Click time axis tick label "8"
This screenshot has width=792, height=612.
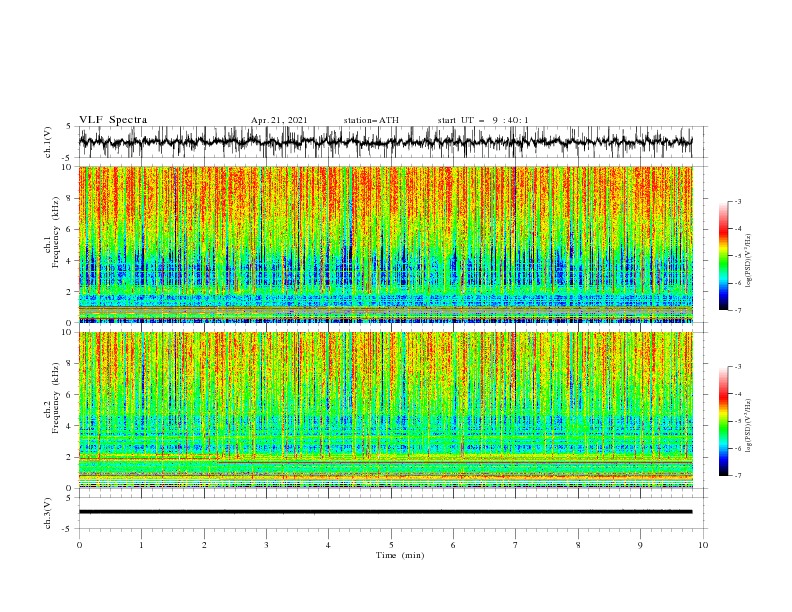[x=578, y=545]
